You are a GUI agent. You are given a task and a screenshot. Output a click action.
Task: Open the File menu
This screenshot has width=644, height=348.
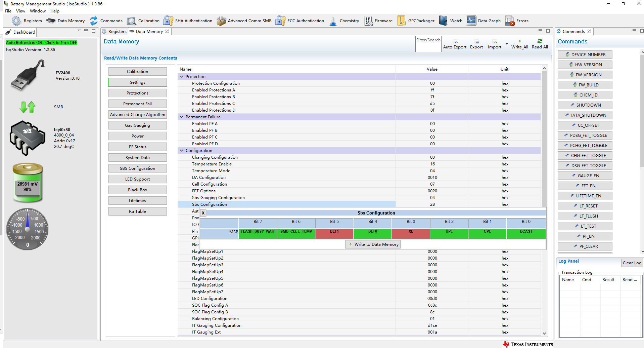tap(8, 11)
